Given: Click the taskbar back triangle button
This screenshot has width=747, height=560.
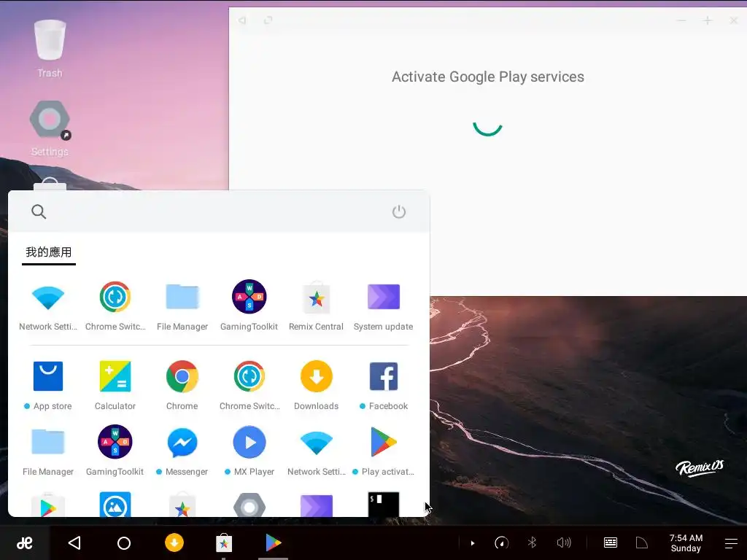Looking at the screenshot, I should pos(74,542).
